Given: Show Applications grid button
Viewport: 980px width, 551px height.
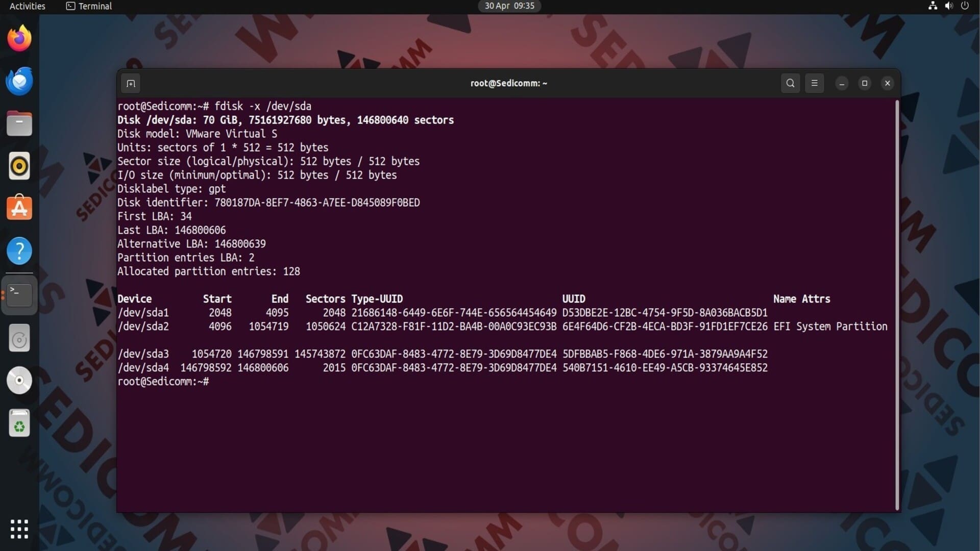Looking at the screenshot, I should (19, 529).
